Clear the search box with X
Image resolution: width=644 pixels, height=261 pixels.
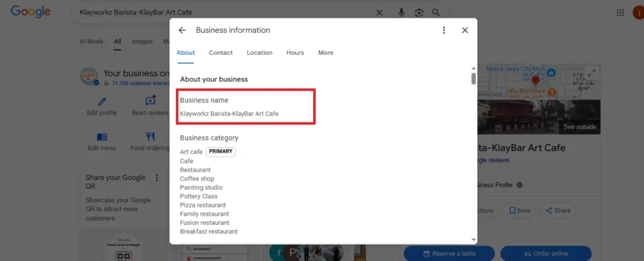379,13
